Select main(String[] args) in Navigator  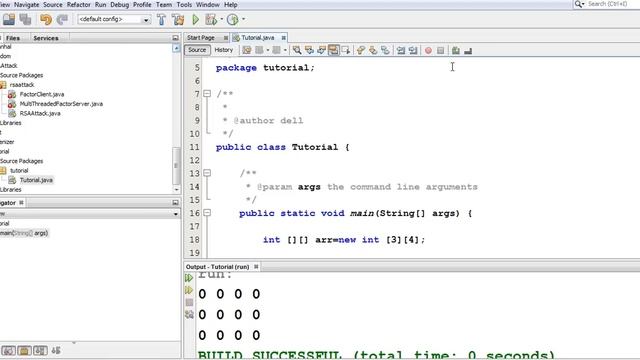pyautogui.click(x=24, y=233)
